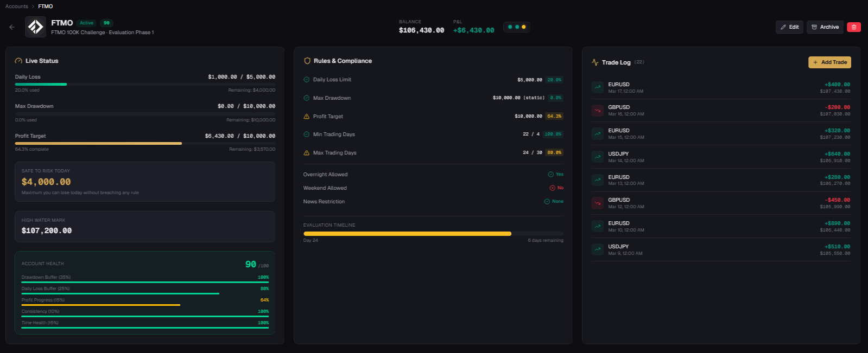Click the Daily Loss Limit check icon

click(x=307, y=80)
